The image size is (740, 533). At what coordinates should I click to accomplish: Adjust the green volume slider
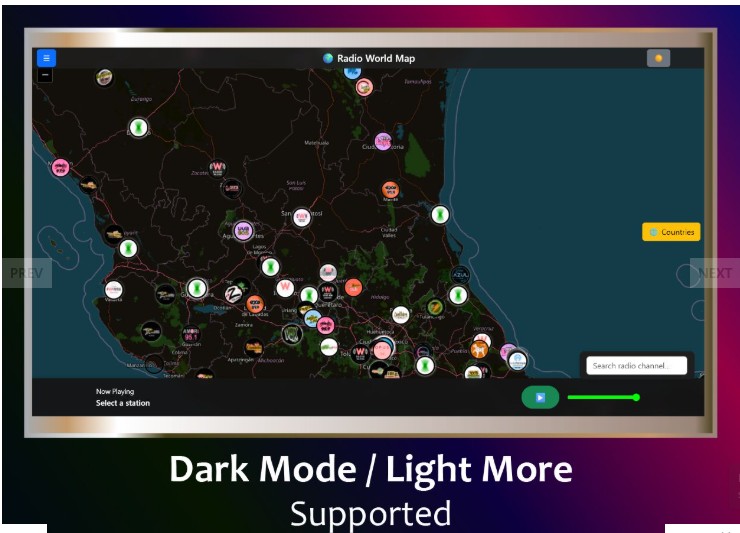pyautogui.click(x=603, y=397)
